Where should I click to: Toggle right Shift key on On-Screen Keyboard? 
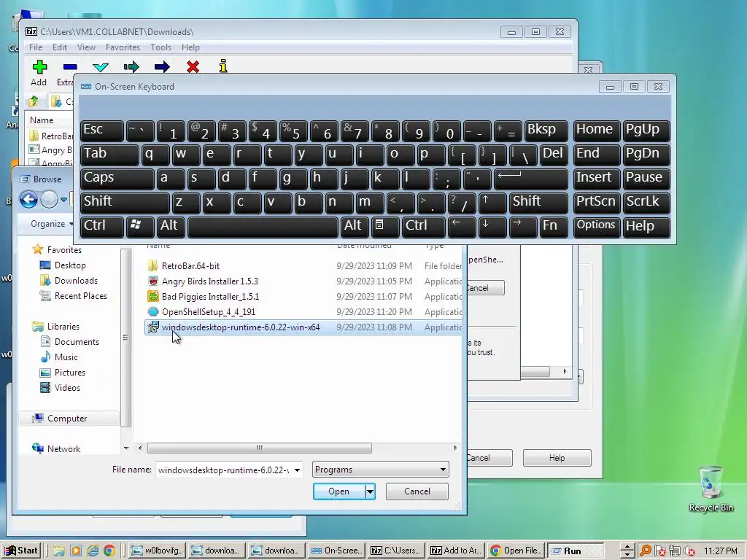[538, 202]
